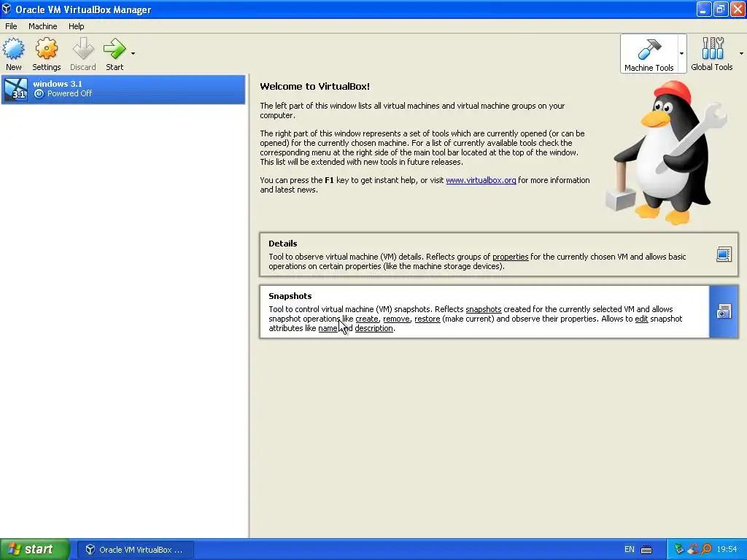
Task: Click the Snapshots panel heading
Action: tap(290, 296)
